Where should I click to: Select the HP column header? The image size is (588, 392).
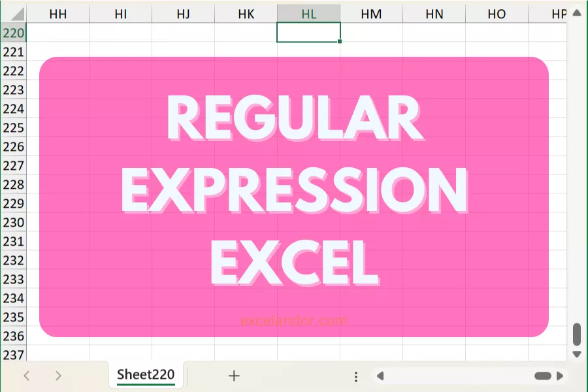[557, 13]
